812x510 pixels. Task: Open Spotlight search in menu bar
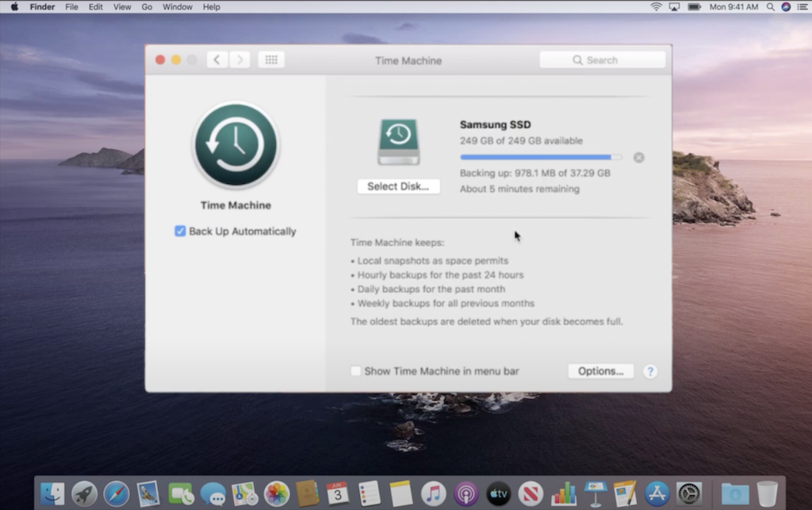pos(771,6)
